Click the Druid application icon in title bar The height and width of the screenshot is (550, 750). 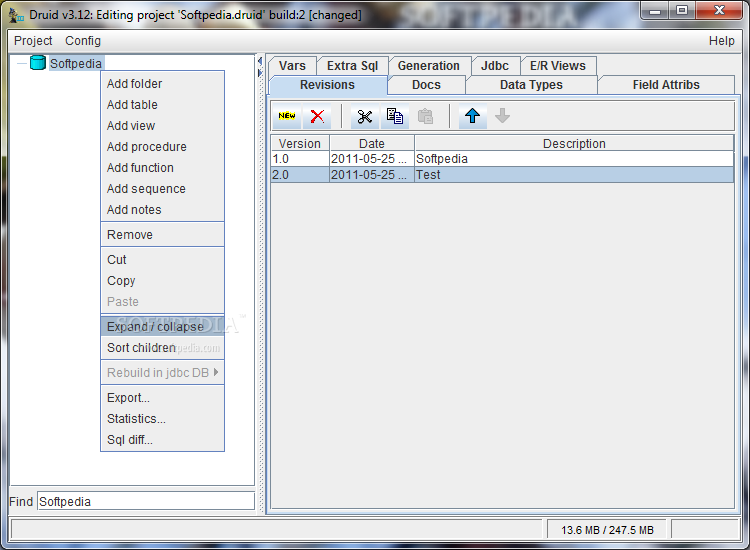pos(16,15)
